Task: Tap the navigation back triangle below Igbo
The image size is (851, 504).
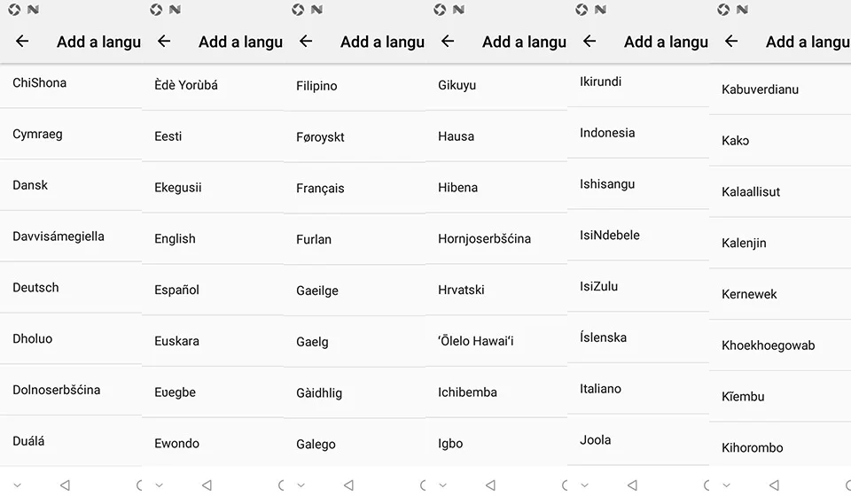Action: tap(490, 485)
